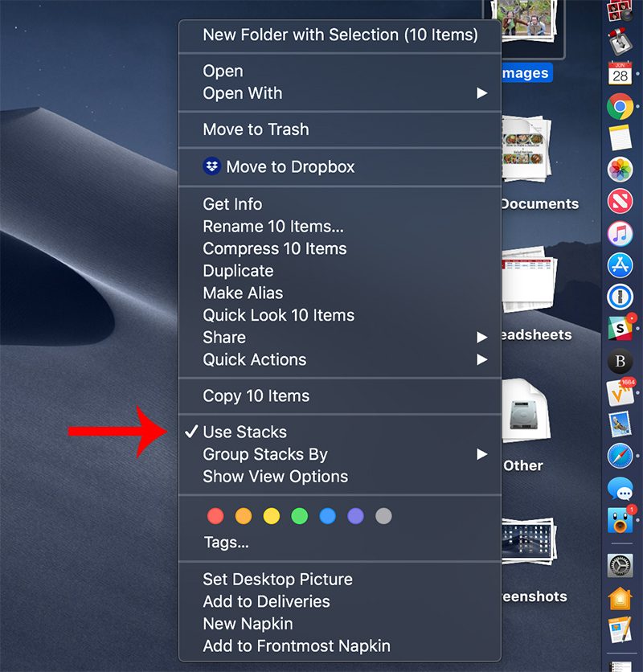The image size is (643, 672).
Task: Launch the App Store
Action: [620, 266]
